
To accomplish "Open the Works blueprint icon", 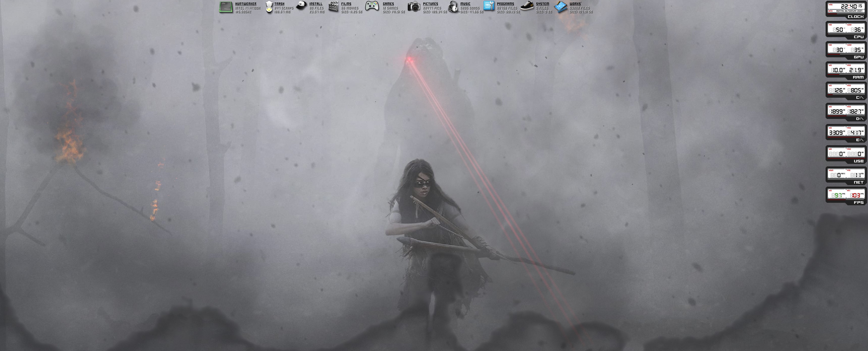I will [x=561, y=7].
